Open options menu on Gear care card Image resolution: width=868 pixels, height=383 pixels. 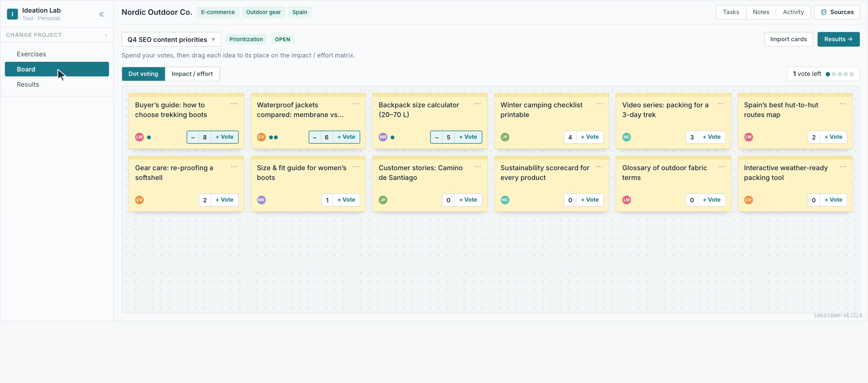coord(234,167)
